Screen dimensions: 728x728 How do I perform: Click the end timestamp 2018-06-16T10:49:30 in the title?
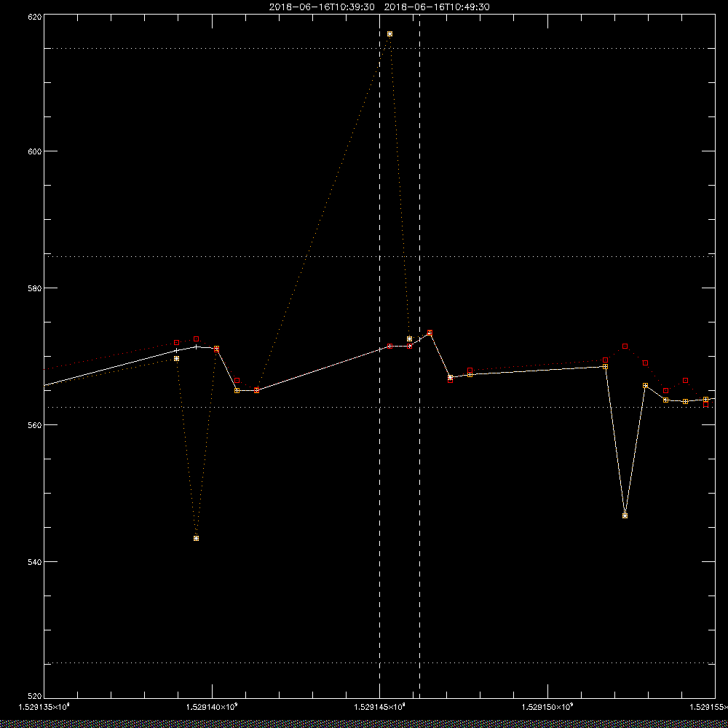point(437,7)
